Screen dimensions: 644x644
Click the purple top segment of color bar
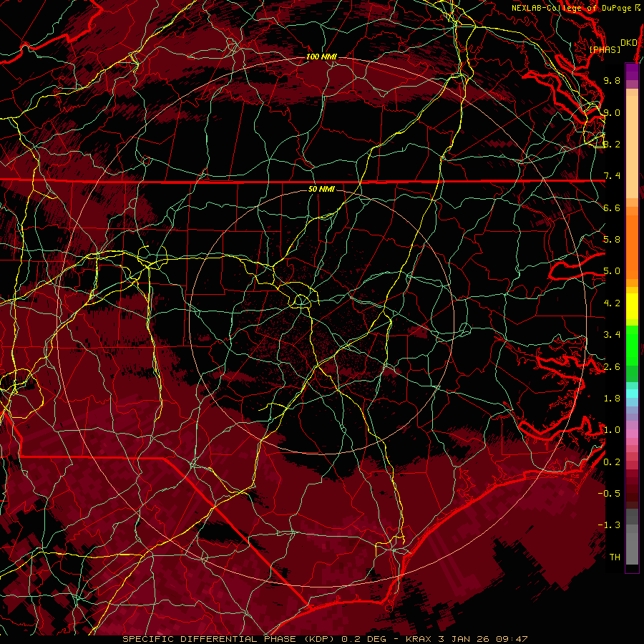point(632,72)
